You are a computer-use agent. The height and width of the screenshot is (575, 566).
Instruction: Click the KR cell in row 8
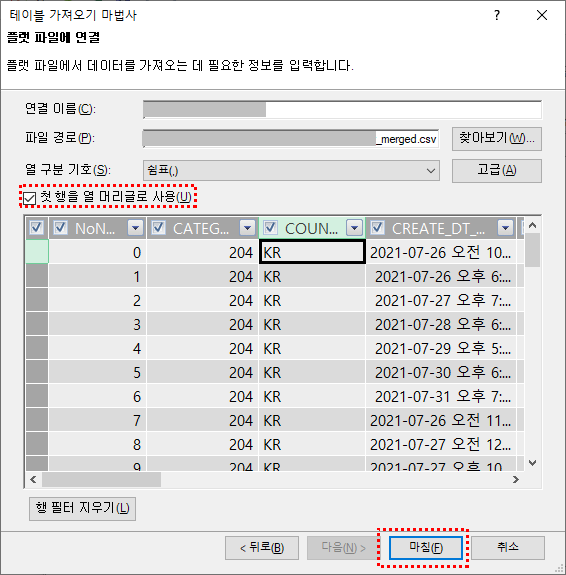(x=312, y=444)
